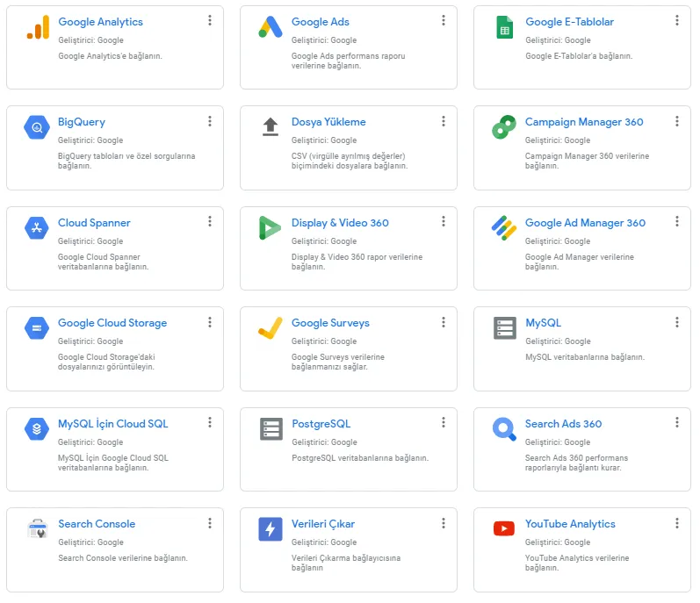This screenshot has width=700, height=603.
Task: Select the Search Ads 360 magnifier icon
Action: pos(504,429)
